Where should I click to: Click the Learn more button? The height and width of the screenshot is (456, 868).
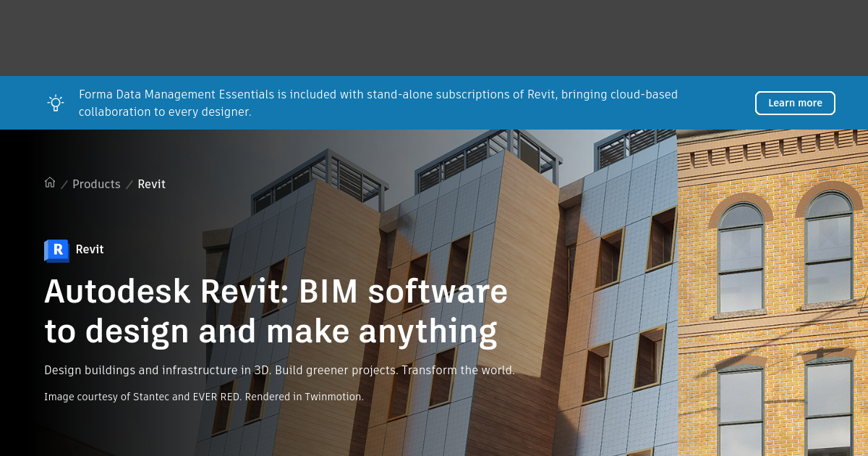795,103
